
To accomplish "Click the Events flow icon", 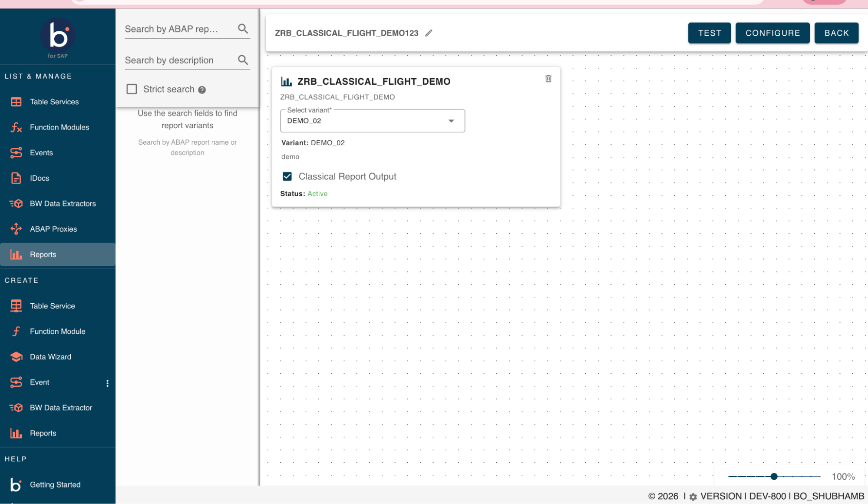I will [16, 153].
